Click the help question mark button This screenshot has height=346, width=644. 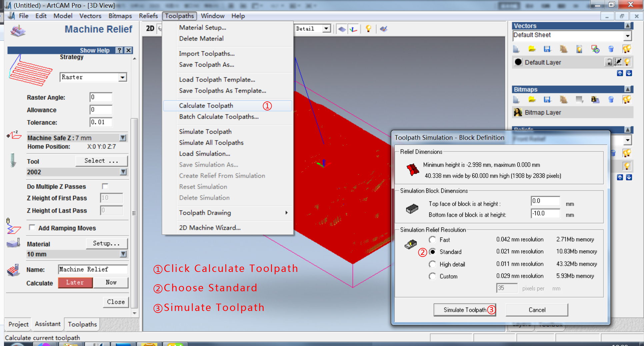pos(120,50)
